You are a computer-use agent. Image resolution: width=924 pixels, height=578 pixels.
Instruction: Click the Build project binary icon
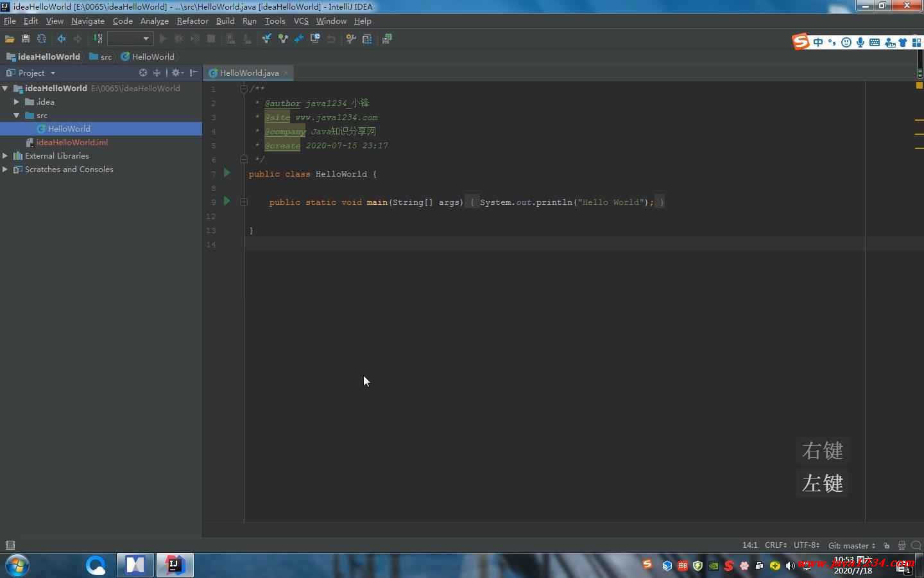98,39
